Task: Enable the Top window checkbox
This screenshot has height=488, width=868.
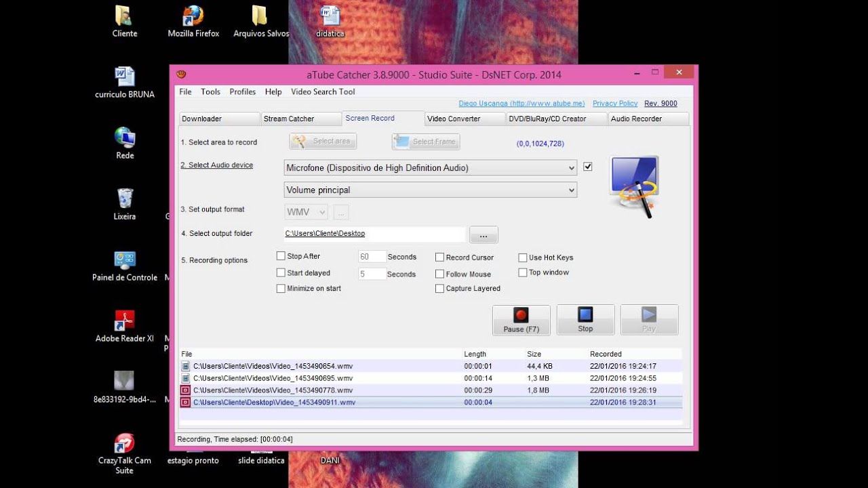Action: pyautogui.click(x=523, y=272)
